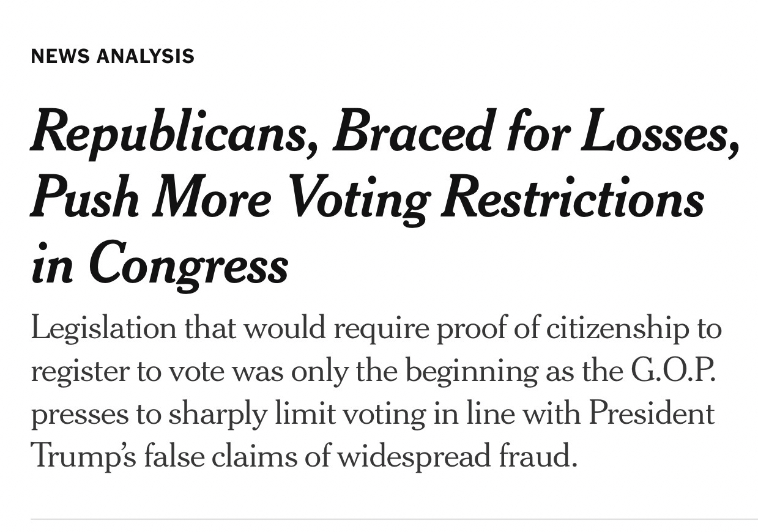This screenshot has width=758, height=532.
Task: Click the NEWS ANALYSIS section label
Action: [113, 56]
